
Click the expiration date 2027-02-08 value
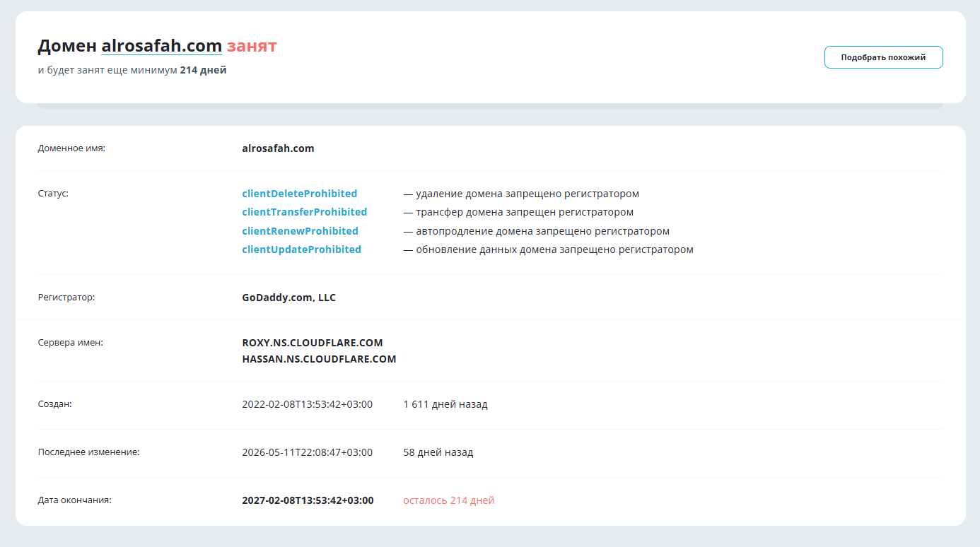(308, 500)
